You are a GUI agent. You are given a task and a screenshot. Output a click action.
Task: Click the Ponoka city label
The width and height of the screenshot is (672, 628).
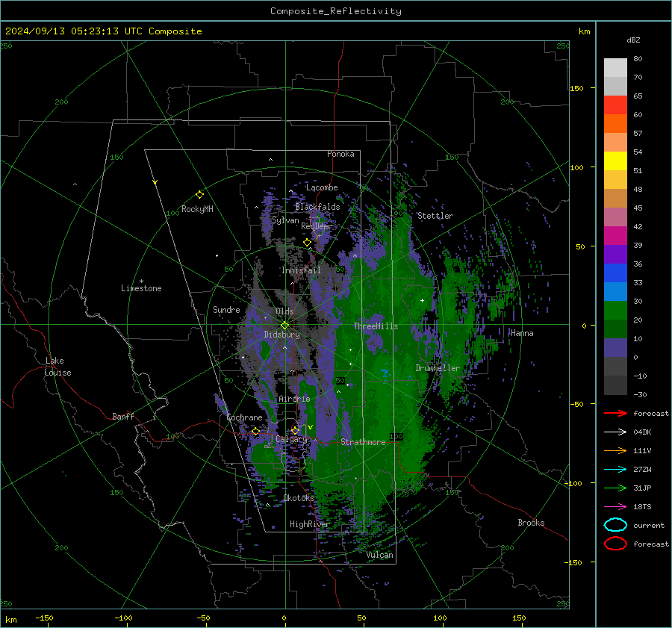pos(340,154)
